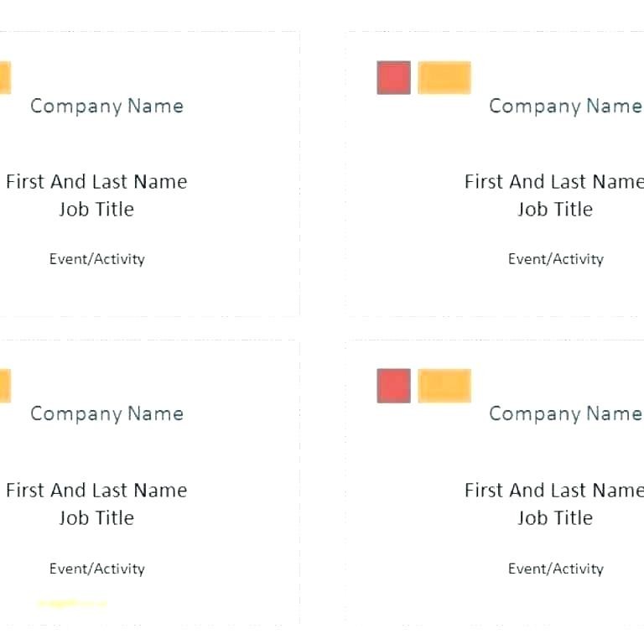Click Job Title field in the lower-right badge
The height and width of the screenshot is (644, 644).
[555, 517]
